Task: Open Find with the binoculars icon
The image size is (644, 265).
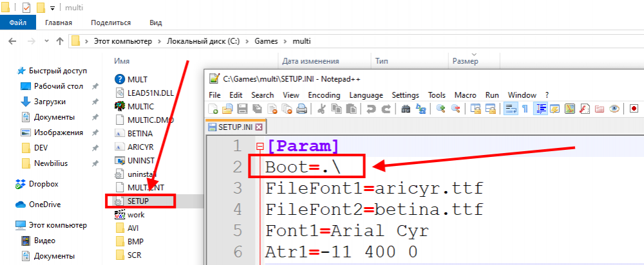Action: tap(406, 109)
